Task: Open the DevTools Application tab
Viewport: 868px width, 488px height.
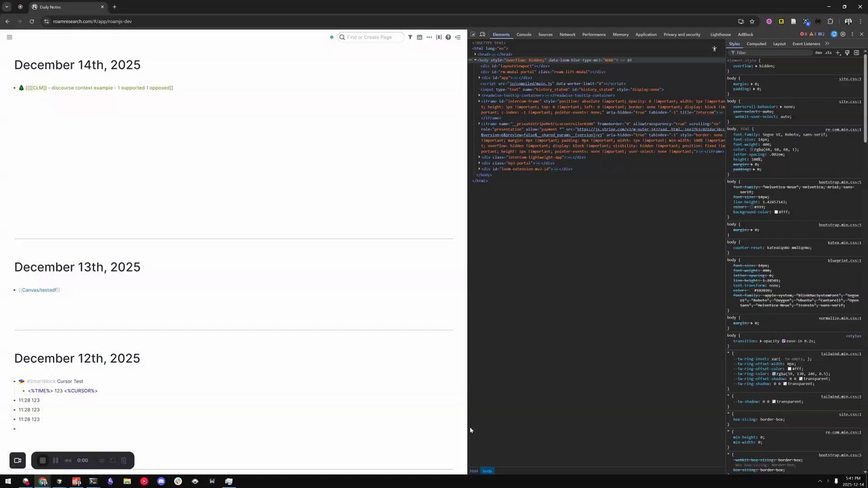Action: click(646, 35)
